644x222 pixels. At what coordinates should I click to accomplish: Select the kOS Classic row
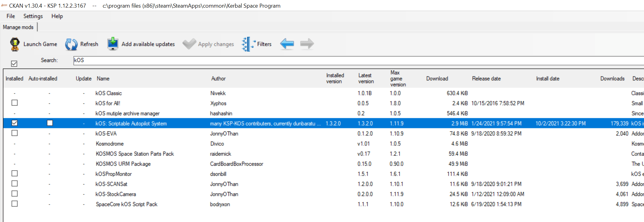(x=324, y=93)
